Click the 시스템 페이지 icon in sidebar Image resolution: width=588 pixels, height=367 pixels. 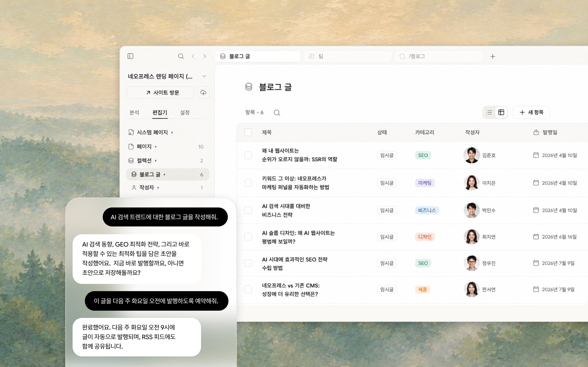131,132
